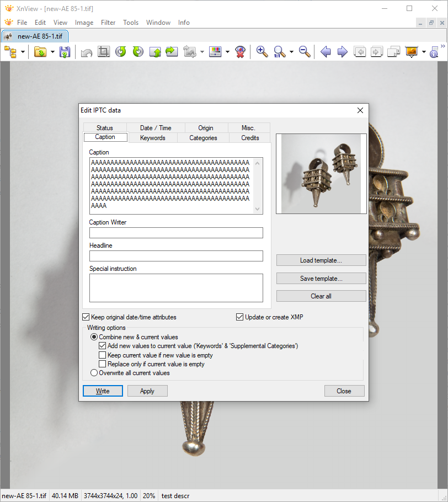Click the slideshow/fullscreen image icon
448x502 pixels.
pos(412,51)
